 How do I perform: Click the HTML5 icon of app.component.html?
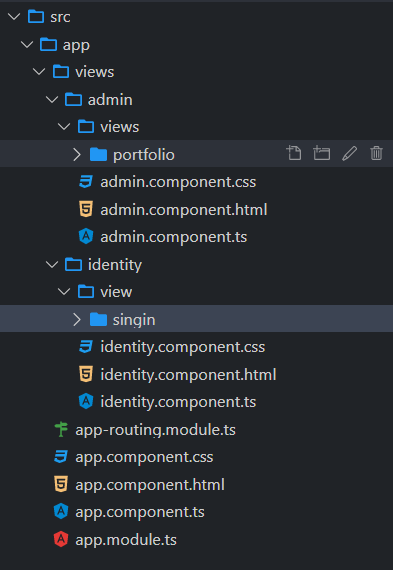pyautogui.click(x=61, y=484)
